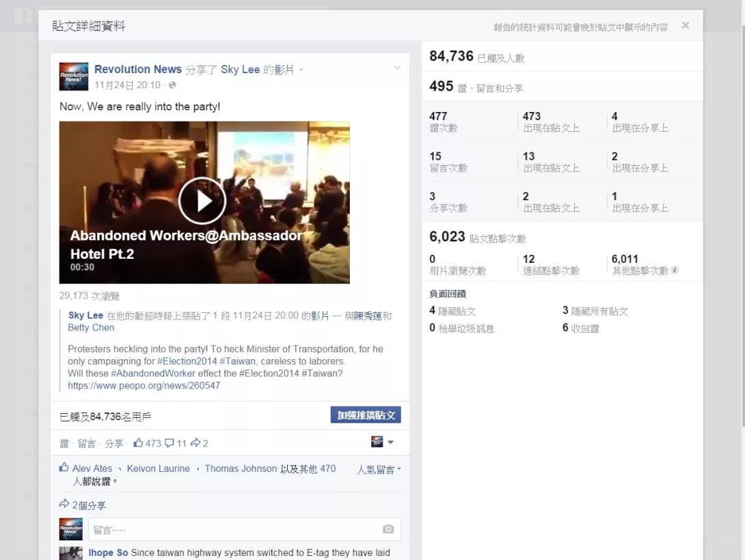Open the peopo.org news link
This screenshot has width=745, height=560.
tap(144, 385)
